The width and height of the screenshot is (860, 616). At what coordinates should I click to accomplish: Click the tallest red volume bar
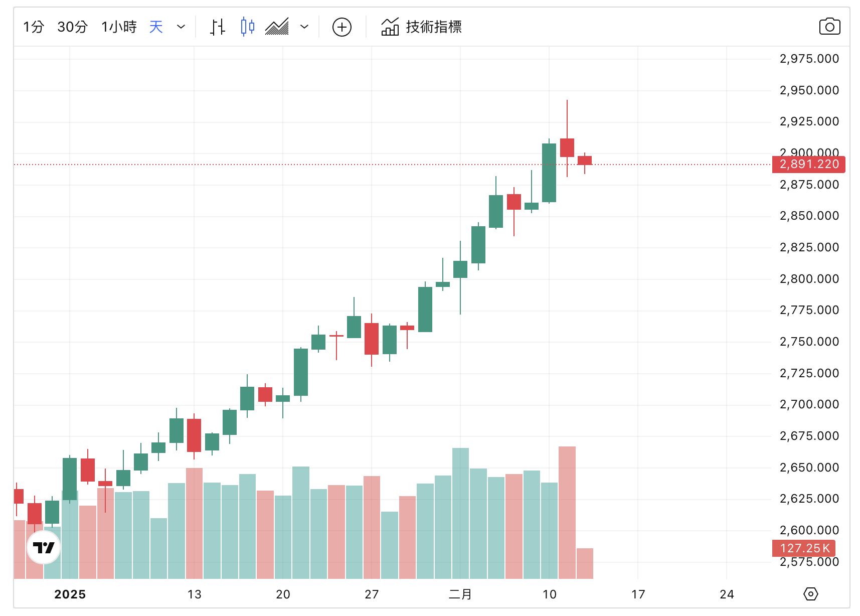pos(567,512)
